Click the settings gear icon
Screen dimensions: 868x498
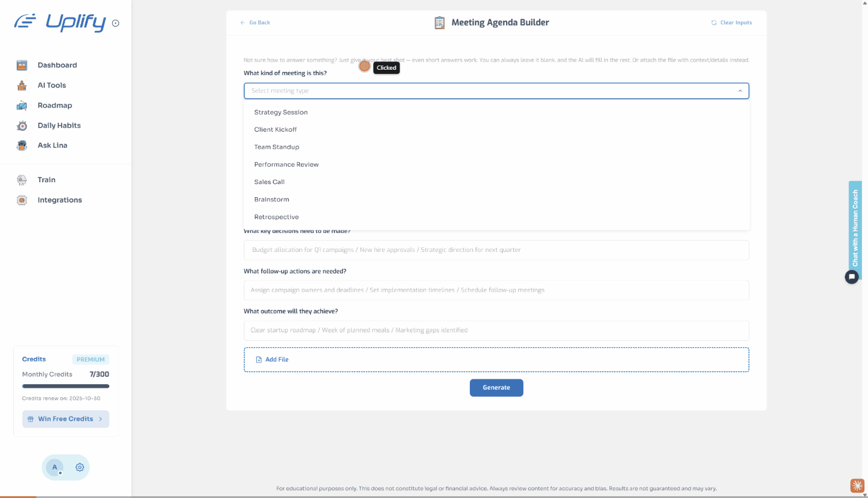click(79, 468)
